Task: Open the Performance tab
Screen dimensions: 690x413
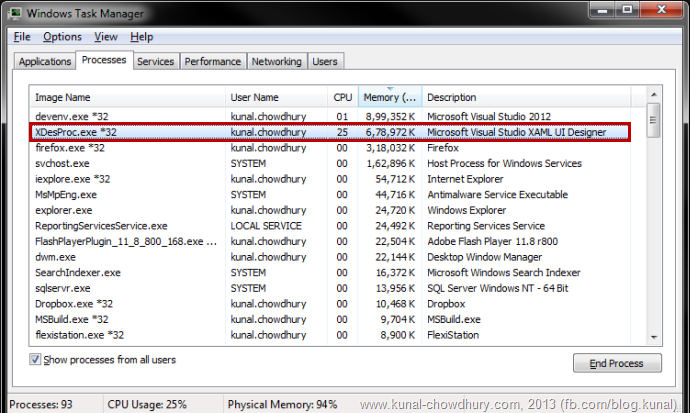Action: (213, 62)
